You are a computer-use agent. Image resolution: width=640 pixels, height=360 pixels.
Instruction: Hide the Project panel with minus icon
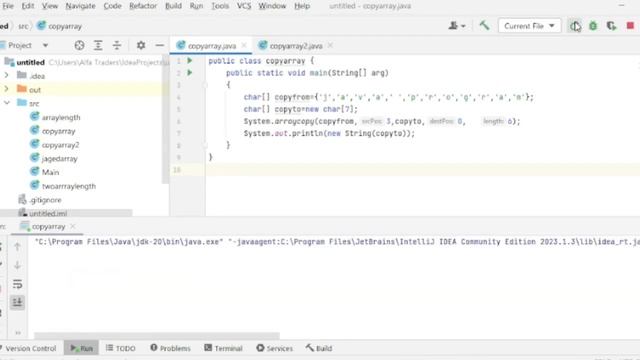[160, 45]
